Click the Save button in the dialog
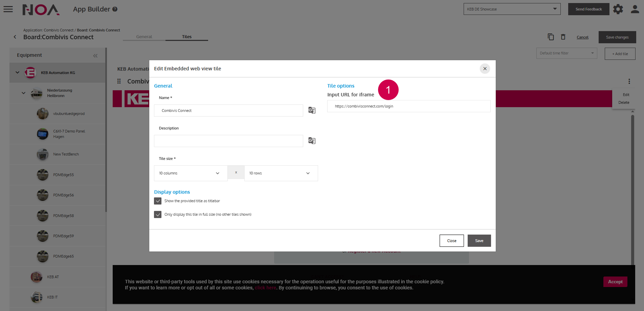This screenshot has width=644, height=311. [x=479, y=241]
